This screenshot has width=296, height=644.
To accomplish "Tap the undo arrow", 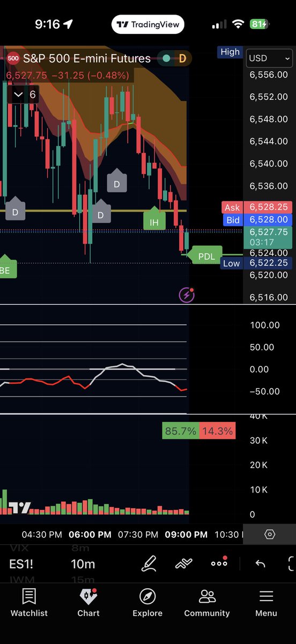I will [x=260, y=563].
